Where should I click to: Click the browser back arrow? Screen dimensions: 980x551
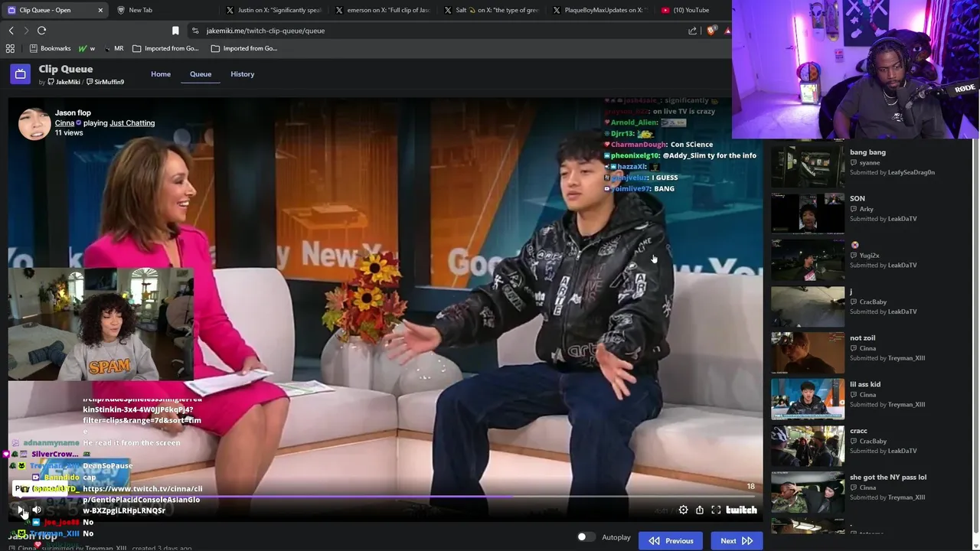coord(11,31)
